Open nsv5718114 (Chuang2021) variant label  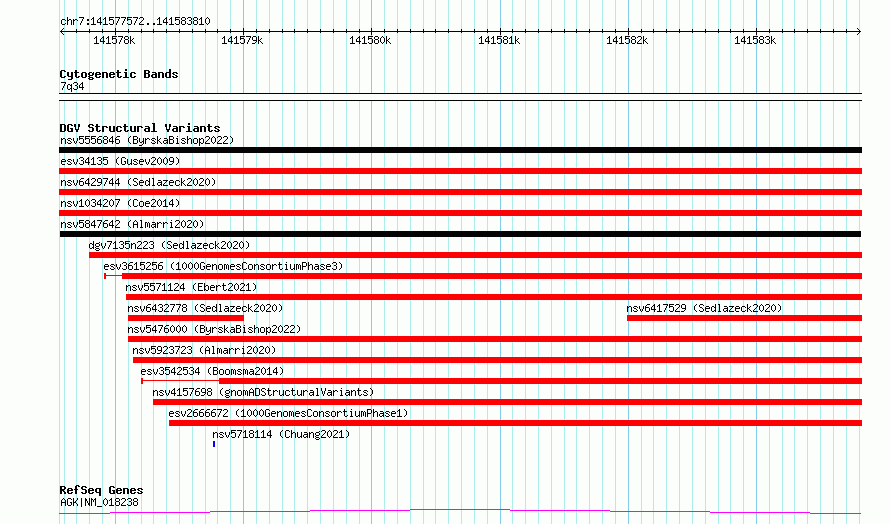[281, 434]
